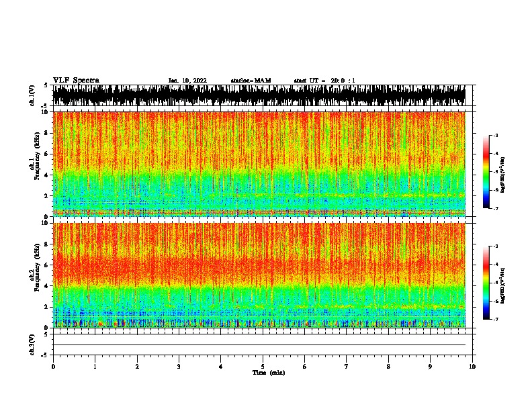Click the time axis tick label "5"
Image resolution: width=532 pixels, height=411 pixels.
[263, 367]
